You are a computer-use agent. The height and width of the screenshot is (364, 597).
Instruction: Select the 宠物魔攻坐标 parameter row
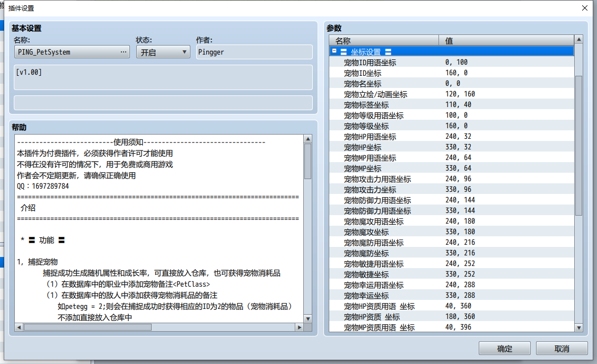[x=452, y=233]
